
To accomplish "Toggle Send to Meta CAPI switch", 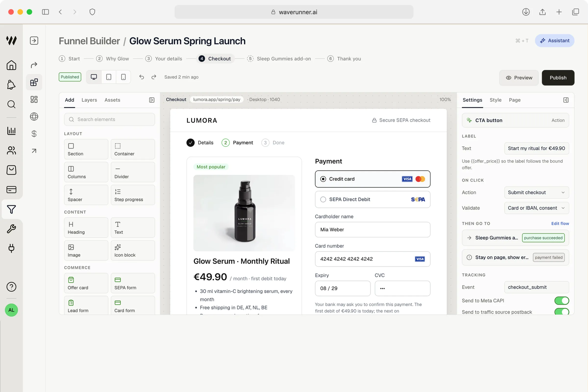I will 562,301.
